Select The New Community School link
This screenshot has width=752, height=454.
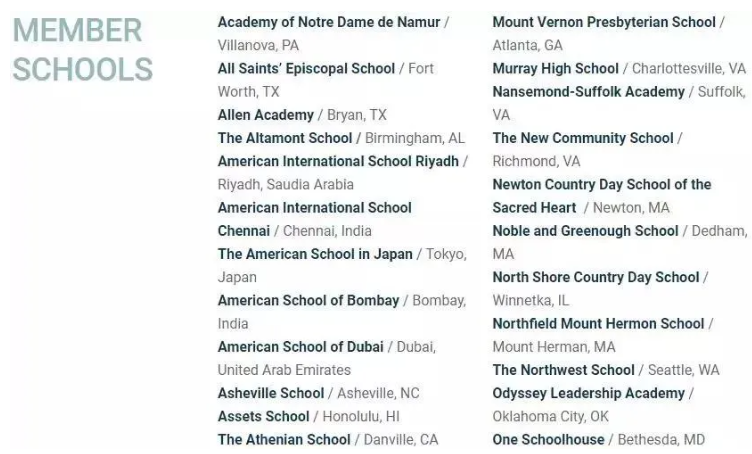(583, 138)
